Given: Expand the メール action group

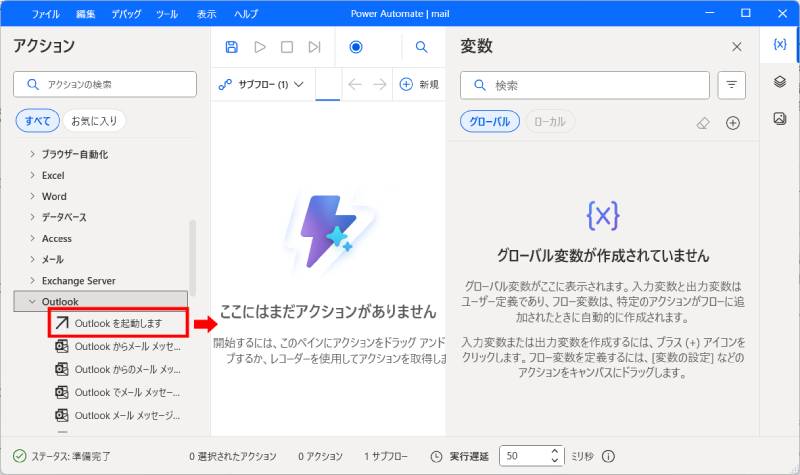Looking at the screenshot, I should 46,259.
